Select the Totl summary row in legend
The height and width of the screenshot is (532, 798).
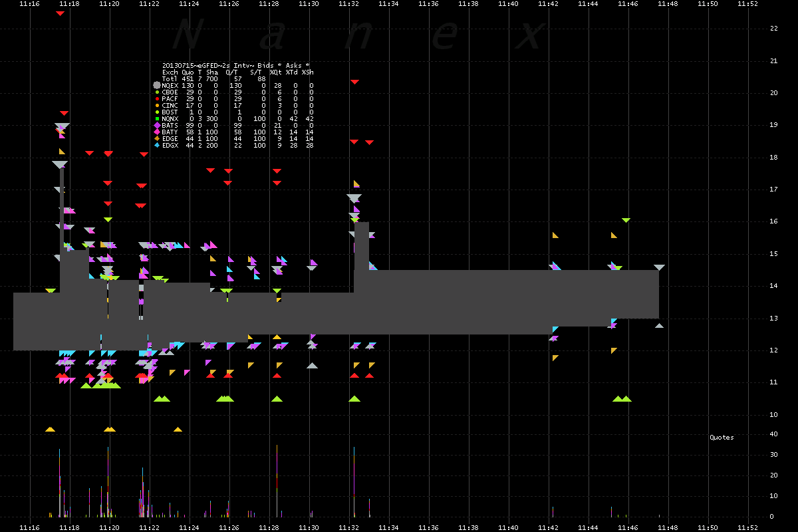(x=171, y=78)
